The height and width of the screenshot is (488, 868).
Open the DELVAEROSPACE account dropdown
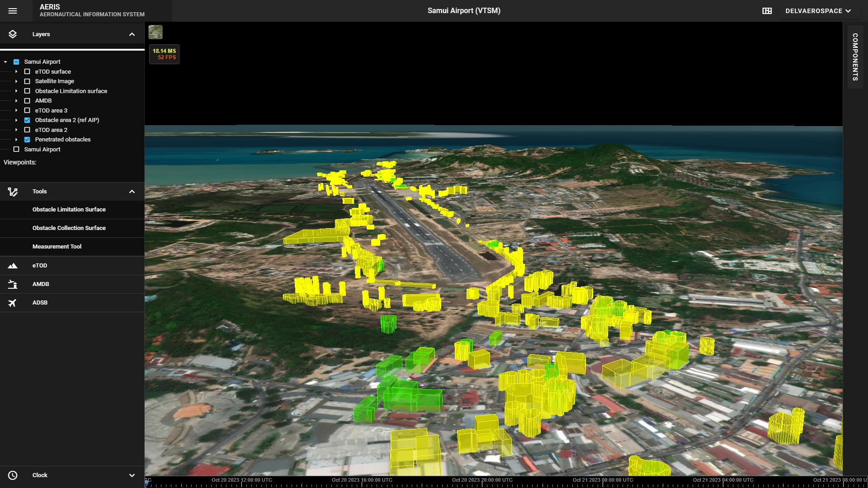click(x=818, y=11)
